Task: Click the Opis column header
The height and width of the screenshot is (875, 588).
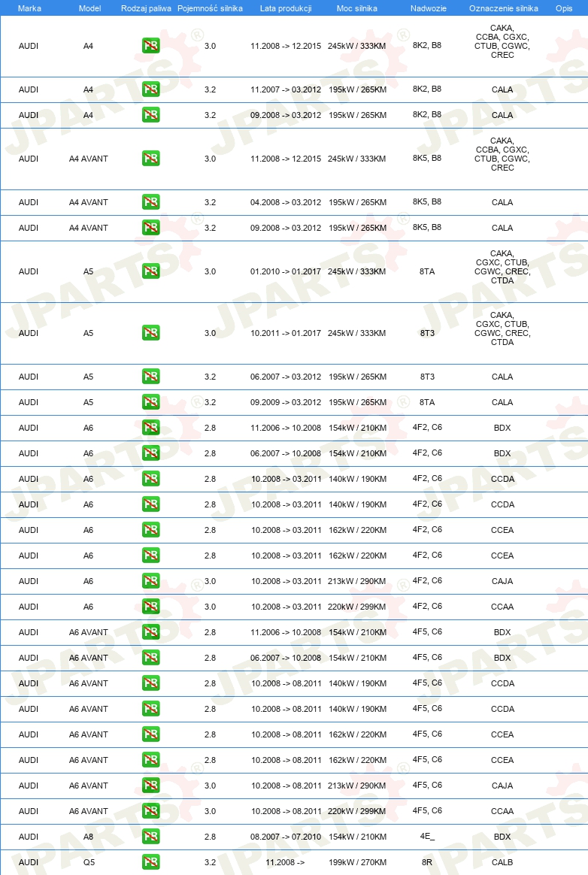Action: coord(564,8)
